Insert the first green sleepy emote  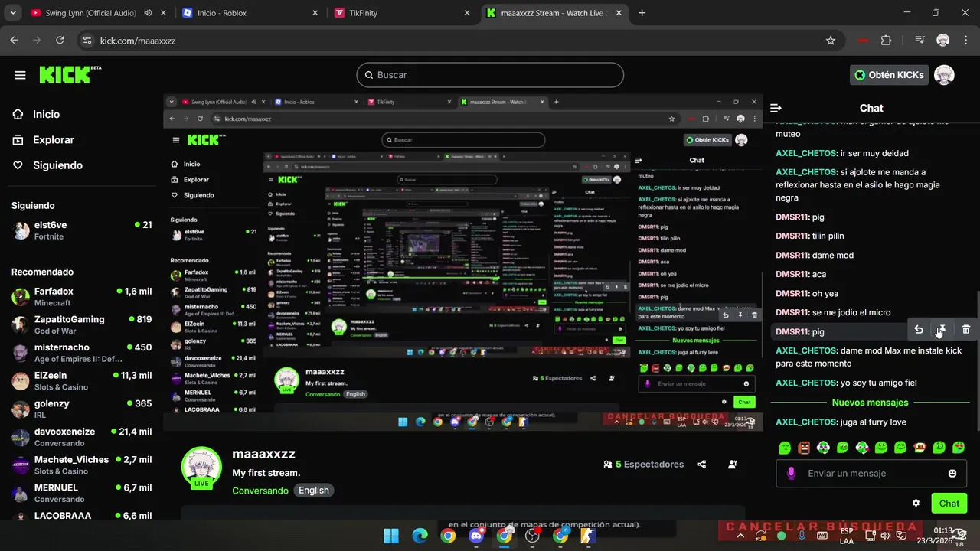784,448
